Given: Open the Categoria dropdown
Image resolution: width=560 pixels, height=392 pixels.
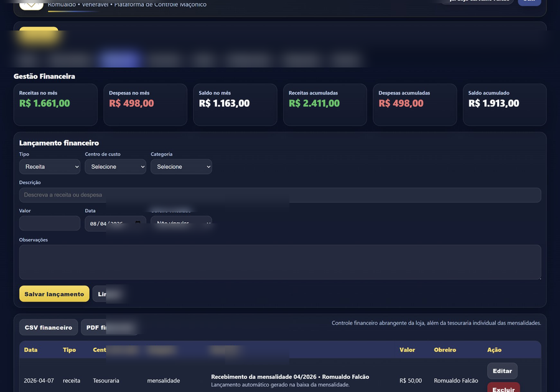Looking at the screenshot, I should [x=181, y=167].
